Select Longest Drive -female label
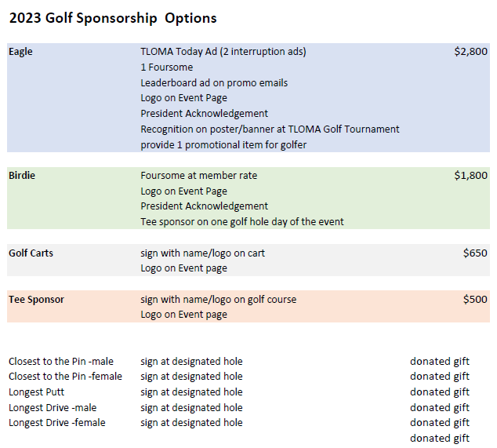The image size is (497, 448). (56, 423)
